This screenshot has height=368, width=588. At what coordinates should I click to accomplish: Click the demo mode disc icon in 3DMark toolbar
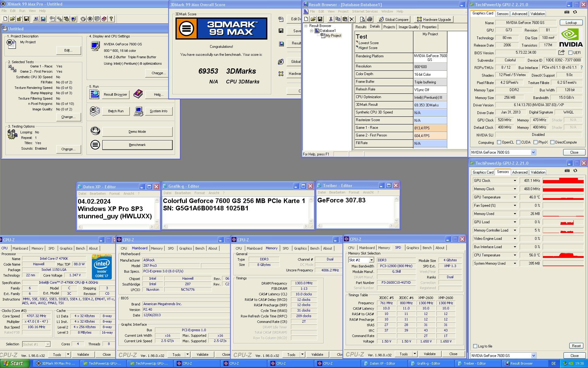83,19
